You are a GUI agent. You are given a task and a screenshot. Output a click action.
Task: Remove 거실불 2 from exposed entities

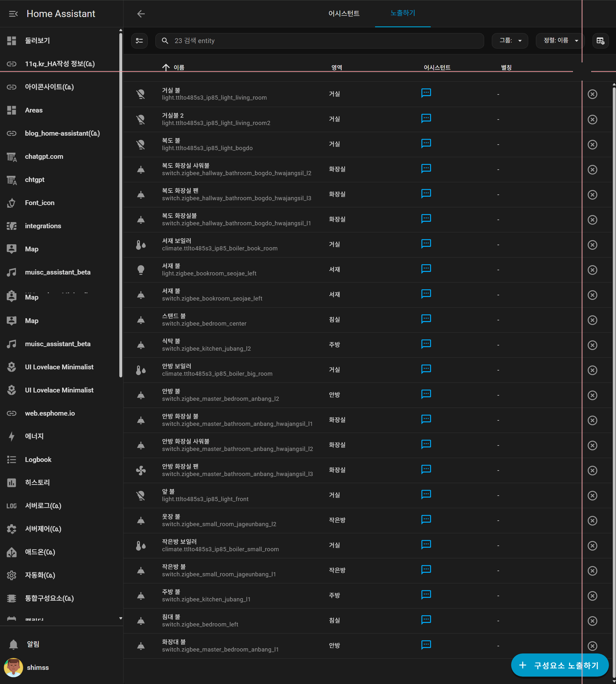pyautogui.click(x=592, y=120)
